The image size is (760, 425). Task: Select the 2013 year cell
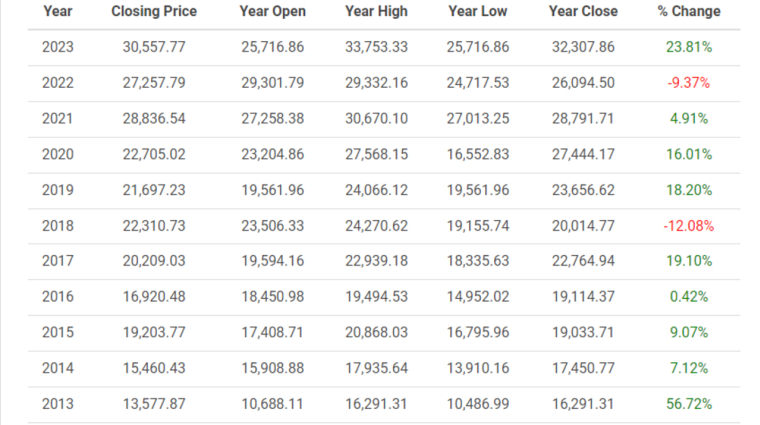57,404
